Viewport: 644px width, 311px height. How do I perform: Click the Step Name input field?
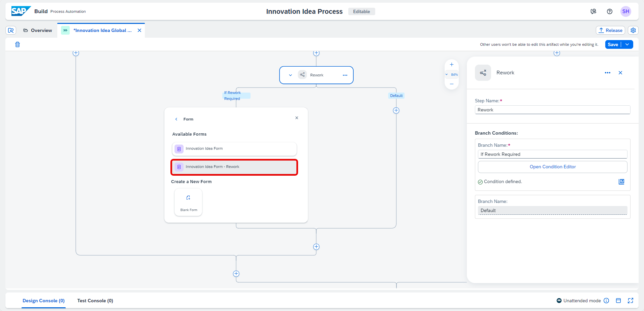552,110
